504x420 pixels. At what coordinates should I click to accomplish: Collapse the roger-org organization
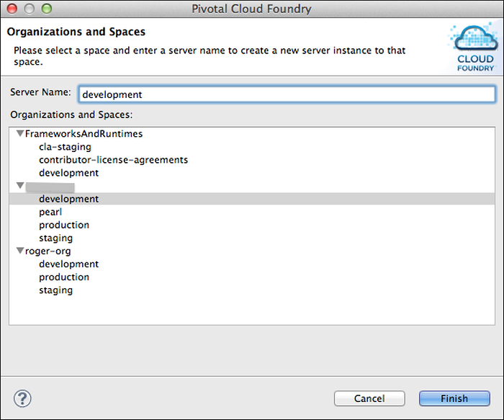[19, 251]
